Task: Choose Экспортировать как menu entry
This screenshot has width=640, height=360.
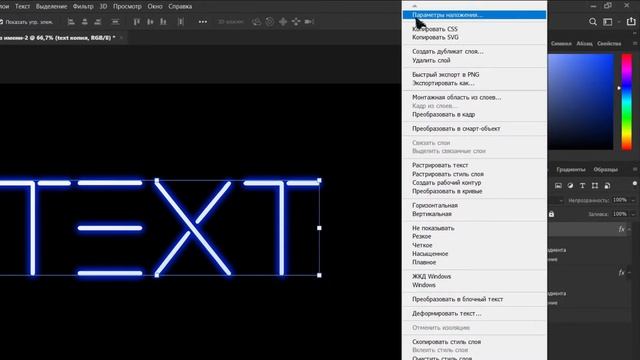Action: pos(443,83)
